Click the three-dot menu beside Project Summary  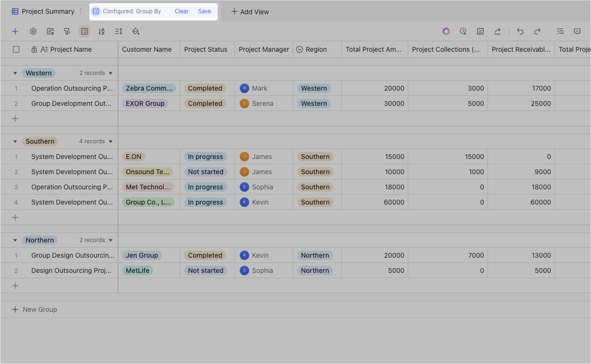[81, 11]
